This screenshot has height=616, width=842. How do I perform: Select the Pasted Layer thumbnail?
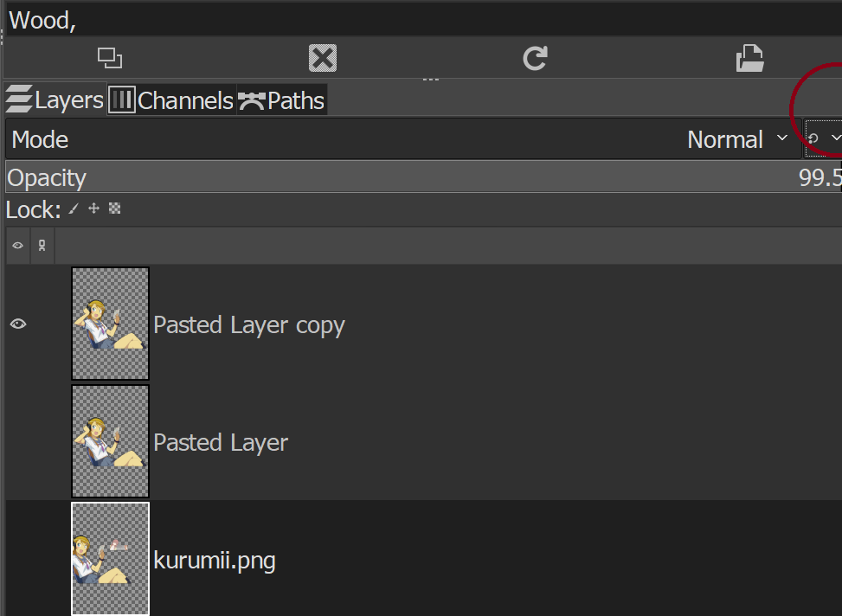click(110, 441)
